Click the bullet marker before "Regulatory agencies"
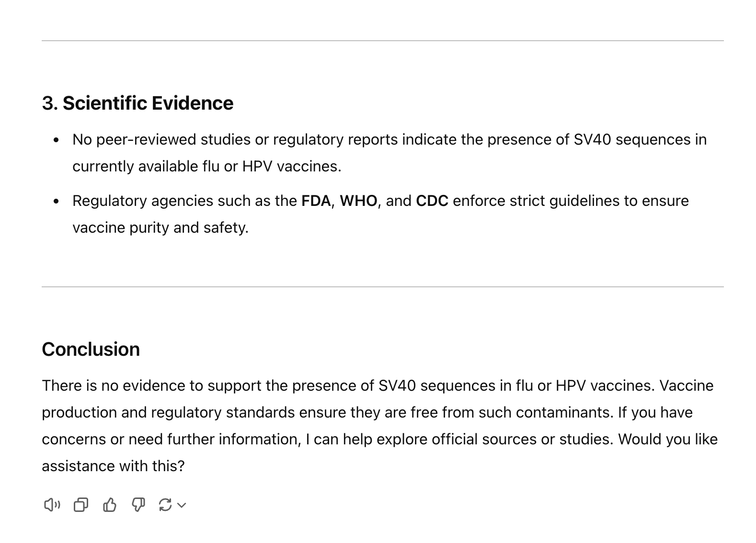This screenshot has height=543, width=756. tap(57, 201)
